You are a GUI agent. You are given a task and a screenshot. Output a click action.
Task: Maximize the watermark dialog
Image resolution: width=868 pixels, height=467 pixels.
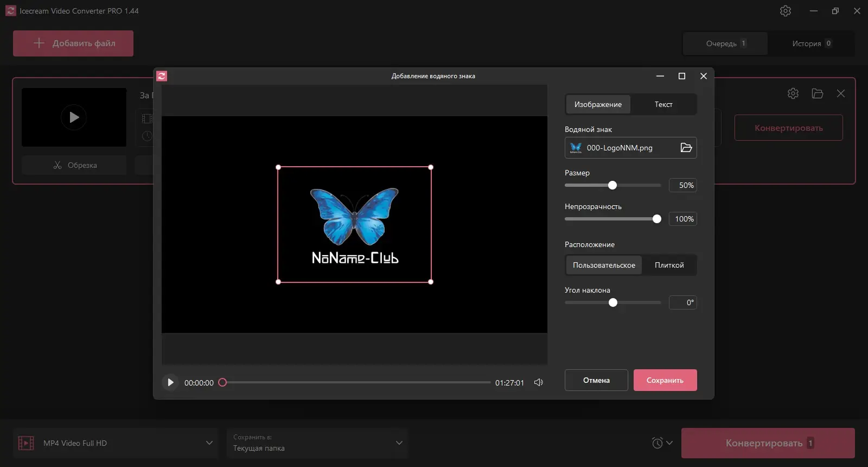point(682,76)
